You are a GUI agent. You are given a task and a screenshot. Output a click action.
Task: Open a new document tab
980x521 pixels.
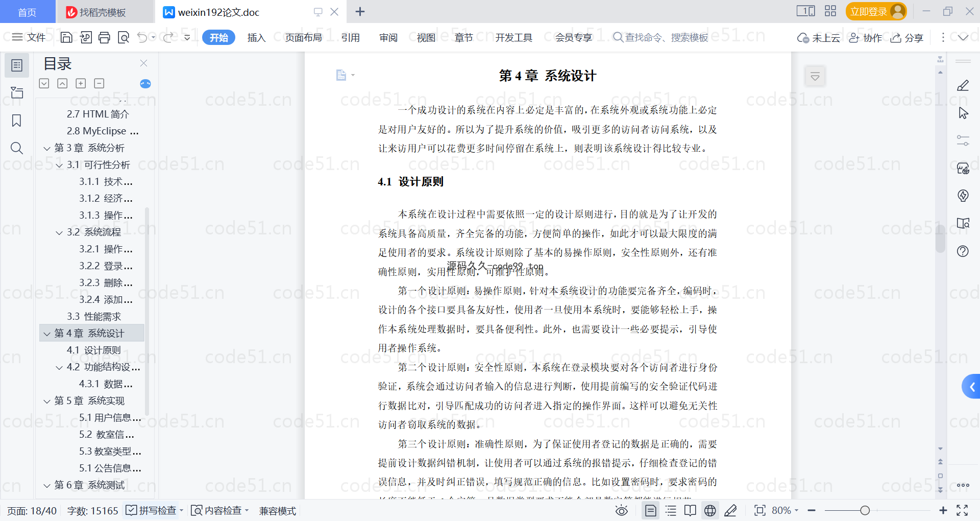point(360,11)
